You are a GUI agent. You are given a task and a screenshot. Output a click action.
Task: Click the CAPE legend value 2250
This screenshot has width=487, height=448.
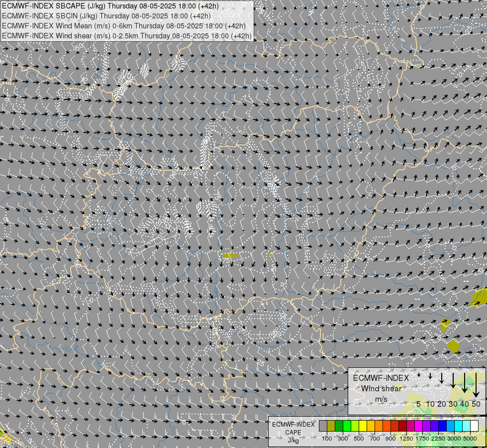coord(438,439)
